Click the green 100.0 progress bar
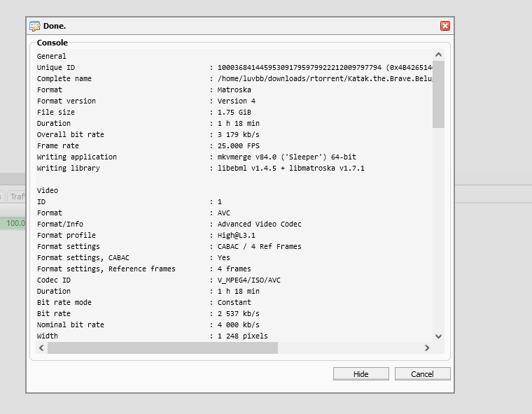Viewport: 532px width, 414px height. (x=14, y=224)
